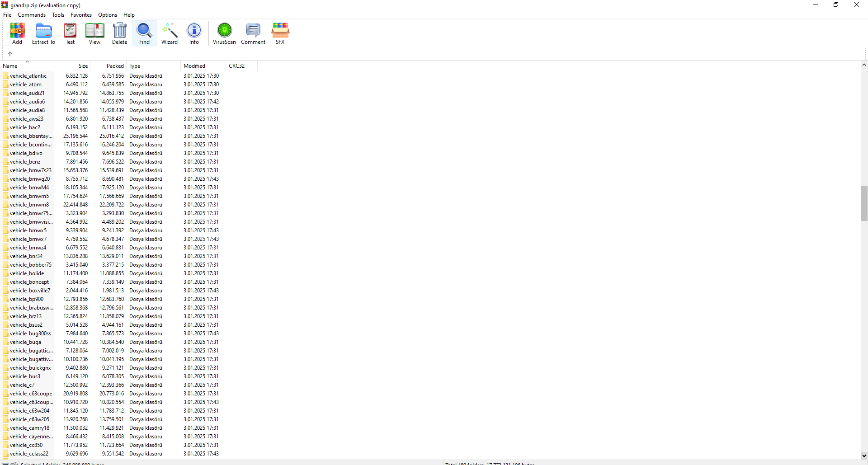Run the Test archive tool

click(x=70, y=33)
